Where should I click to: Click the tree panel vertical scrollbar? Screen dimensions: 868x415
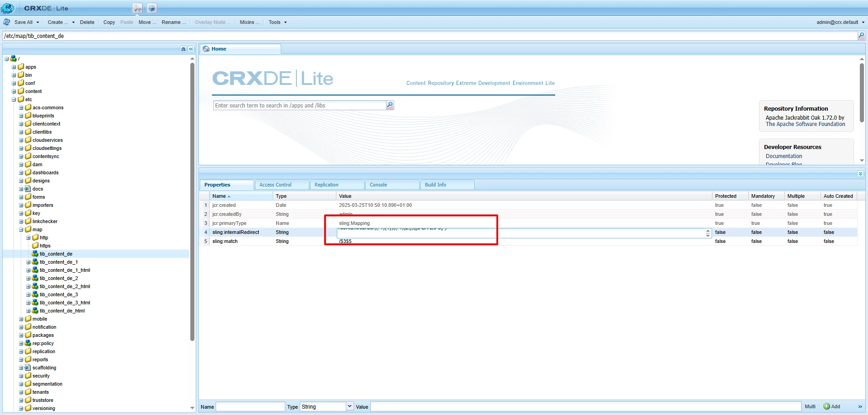pos(192,201)
